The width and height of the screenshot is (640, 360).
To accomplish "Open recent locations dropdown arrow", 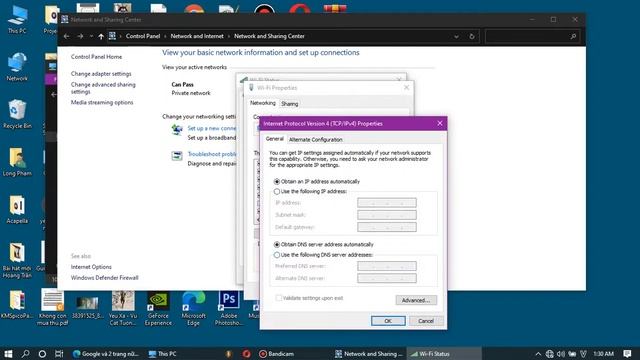I will pos(91,36).
